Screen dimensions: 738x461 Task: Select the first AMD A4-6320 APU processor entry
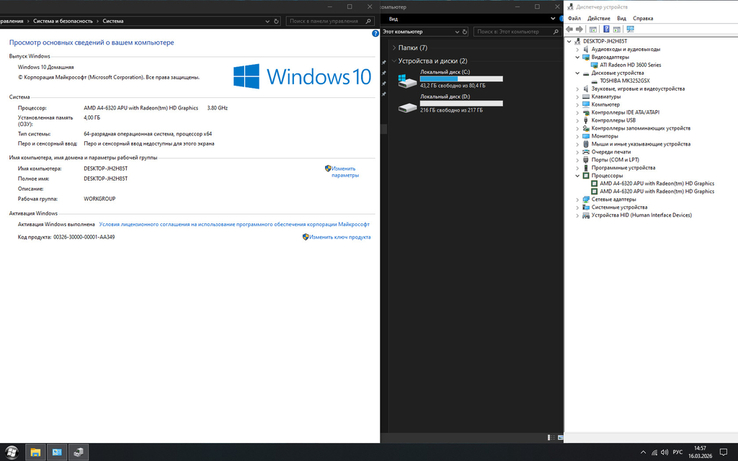(657, 184)
